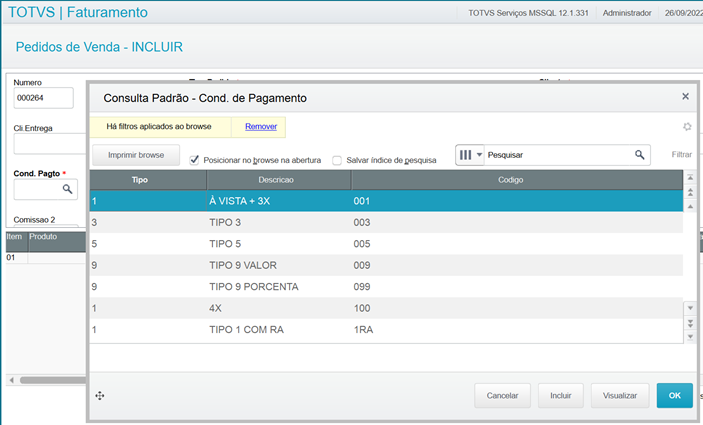The image size is (703, 425).
Task: Select the 4X payment condition row
Action: point(386,308)
